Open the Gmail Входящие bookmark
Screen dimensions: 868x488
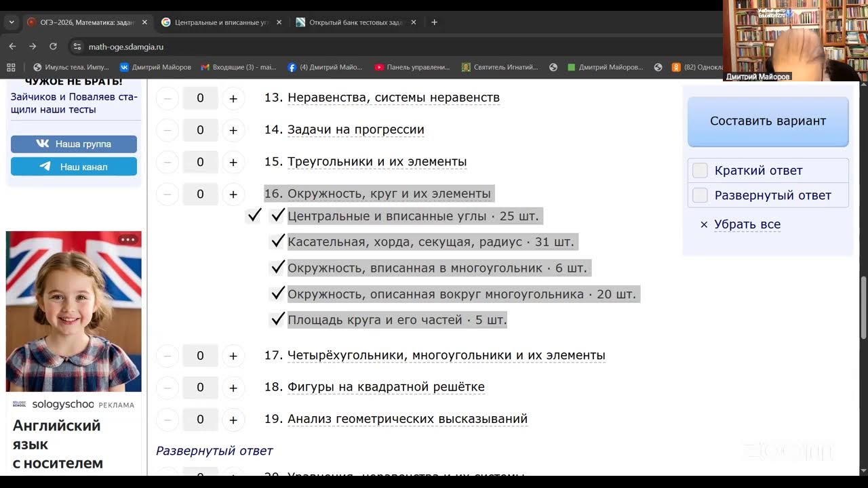pyautogui.click(x=239, y=67)
